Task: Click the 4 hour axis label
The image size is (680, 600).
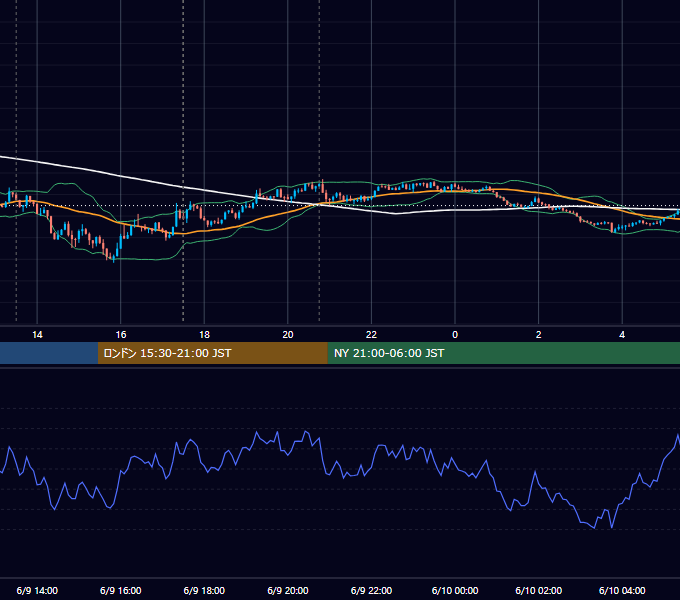Action: 622,335
